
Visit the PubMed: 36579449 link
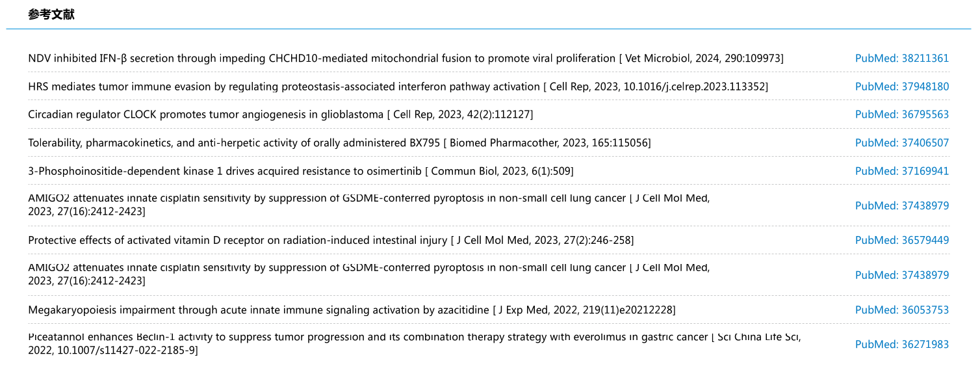(x=902, y=240)
